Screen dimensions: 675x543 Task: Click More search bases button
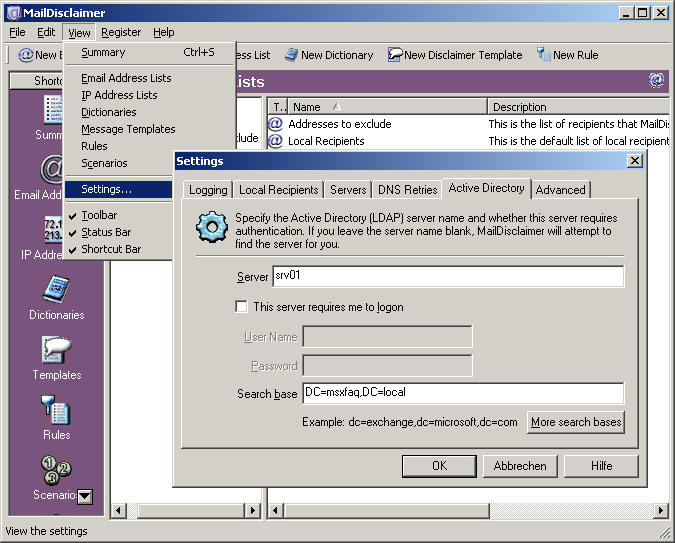576,422
